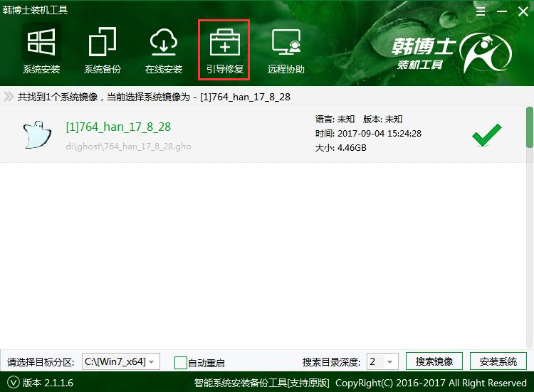Click the ghost image file icon
Screen dimensions: 534x392
coord(36,134)
